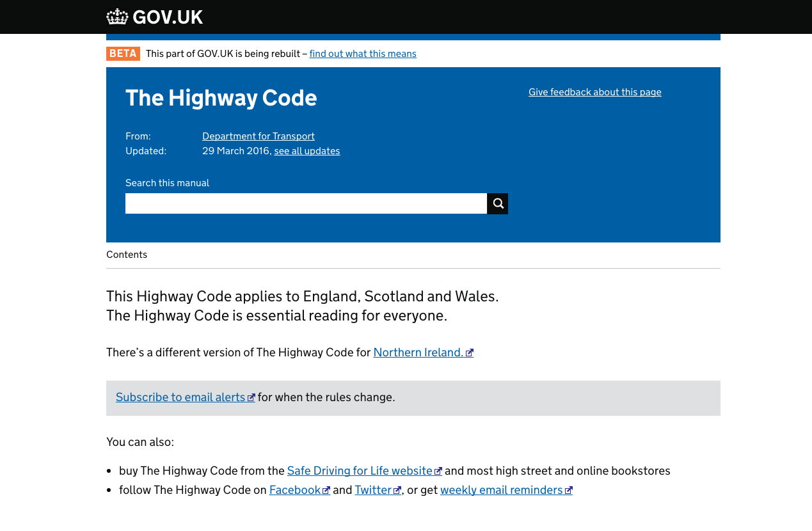This screenshot has height=531, width=812.
Task: Get weekly email reminders
Action: (x=502, y=489)
